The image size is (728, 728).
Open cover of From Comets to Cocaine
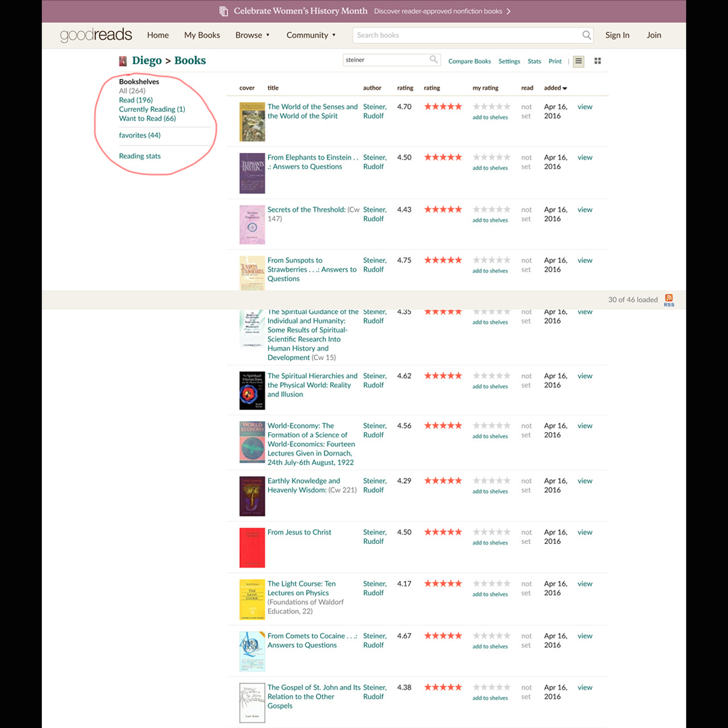click(252, 651)
